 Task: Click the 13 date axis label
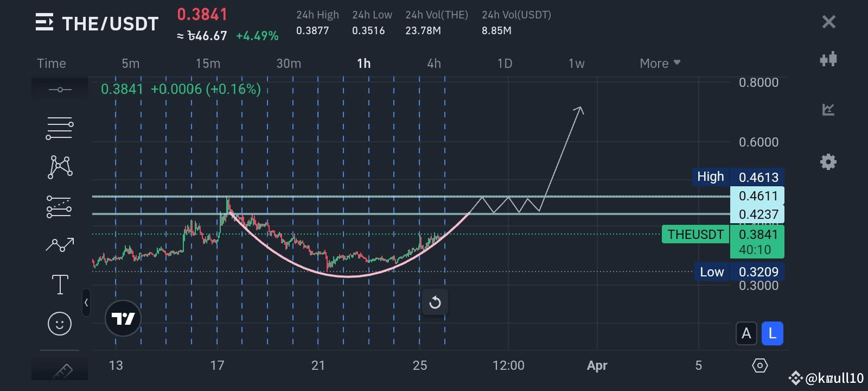click(116, 365)
